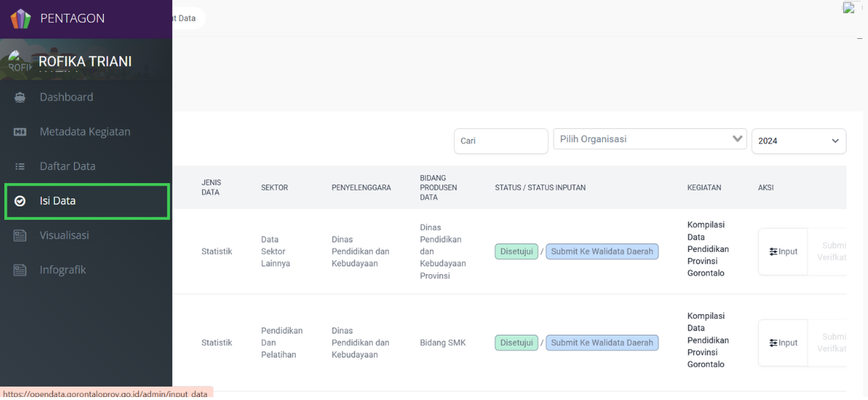
Task: Click the Rofika Triani user avatar
Action: tap(21, 62)
